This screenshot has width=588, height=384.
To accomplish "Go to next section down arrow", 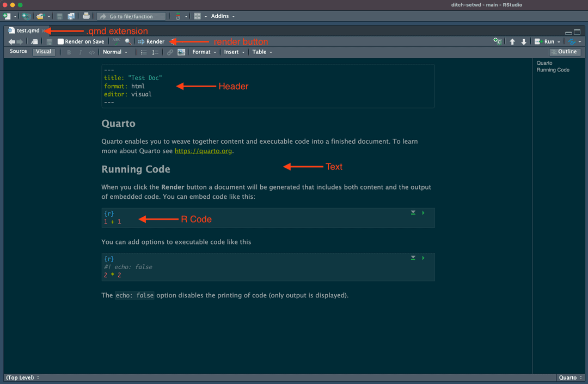I will tap(524, 41).
